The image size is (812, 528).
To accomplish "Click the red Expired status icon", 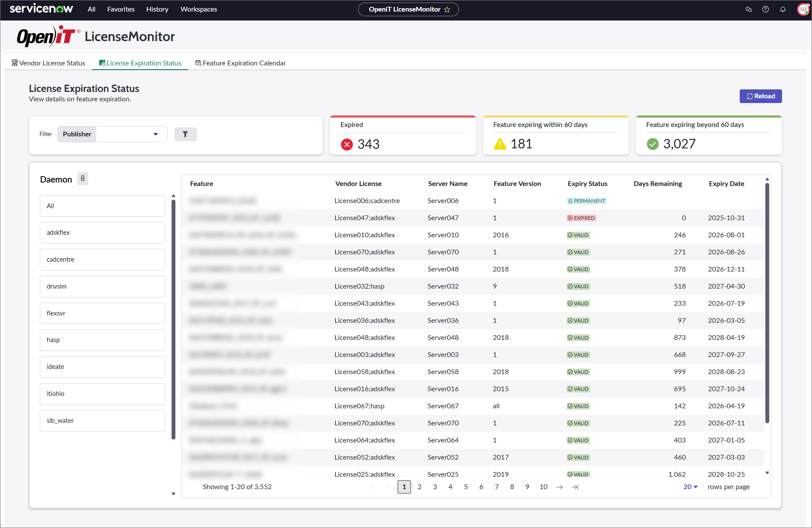I will pyautogui.click(x=347, y=145).
